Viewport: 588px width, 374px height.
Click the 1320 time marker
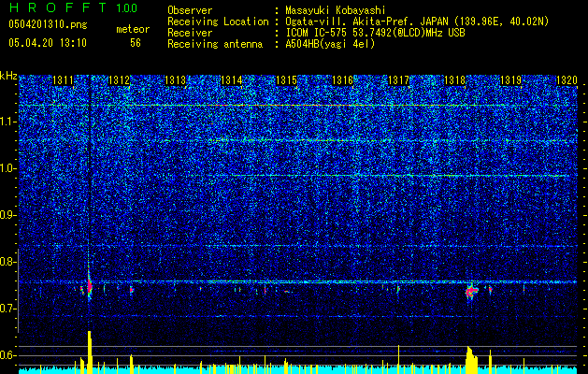(x=566, y=80)
